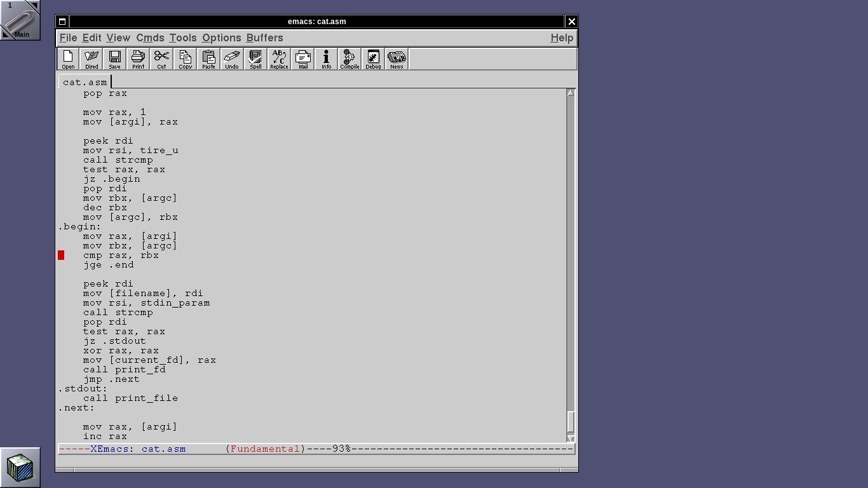Viewport: 868px width, 488px height.
Task: Click the 'jmp .next' line
Action: pos(111,379)
